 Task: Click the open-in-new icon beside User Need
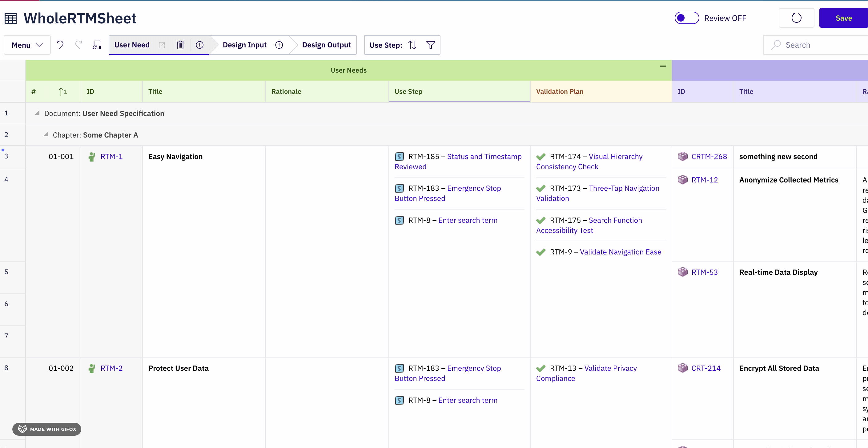[x=162, y=45]
